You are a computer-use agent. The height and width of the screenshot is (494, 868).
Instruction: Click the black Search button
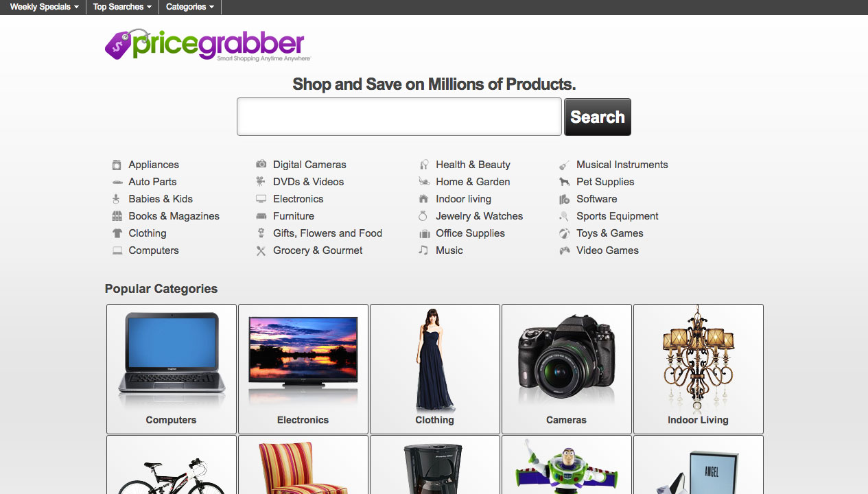click(x=598, y=117)
